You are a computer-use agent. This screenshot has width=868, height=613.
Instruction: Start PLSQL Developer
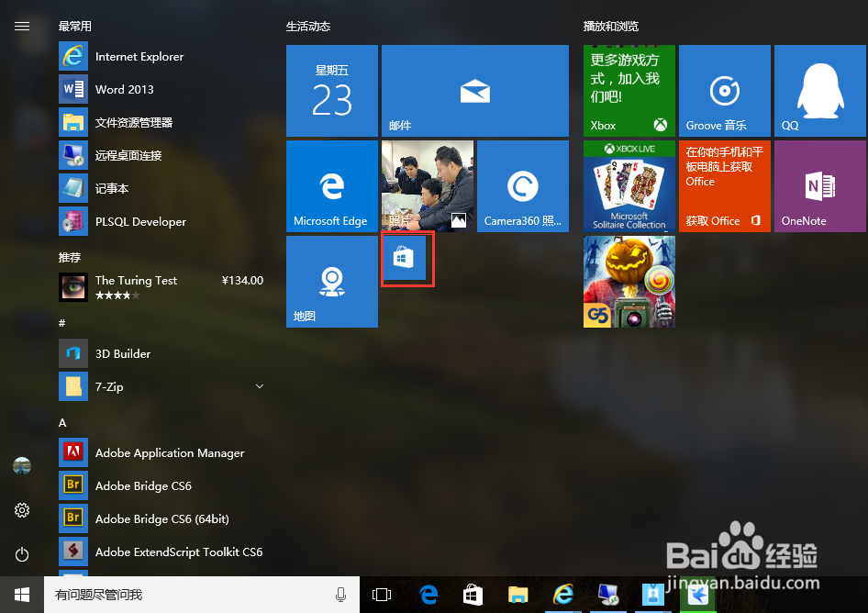point(161,221)
